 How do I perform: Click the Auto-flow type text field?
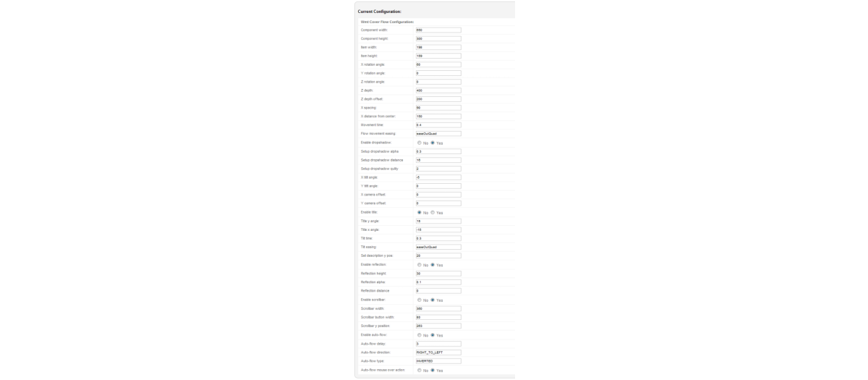point(438,361)
